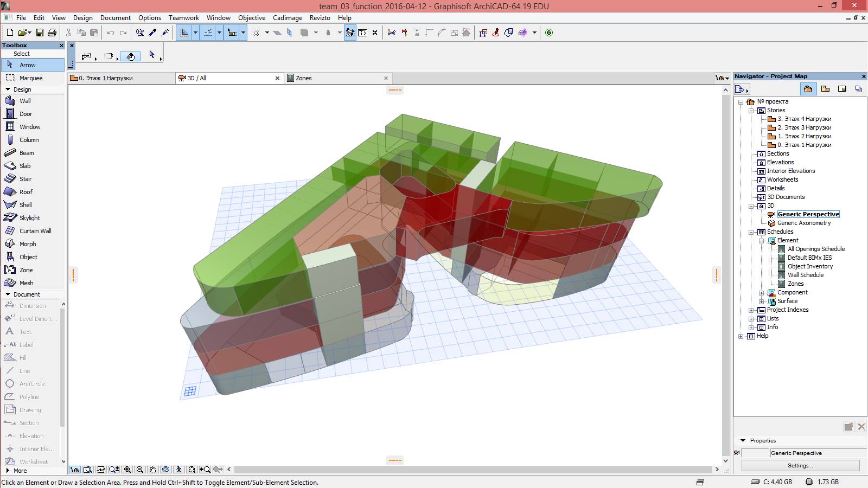Choose the Curtain Wall tool

click(33, 231)
